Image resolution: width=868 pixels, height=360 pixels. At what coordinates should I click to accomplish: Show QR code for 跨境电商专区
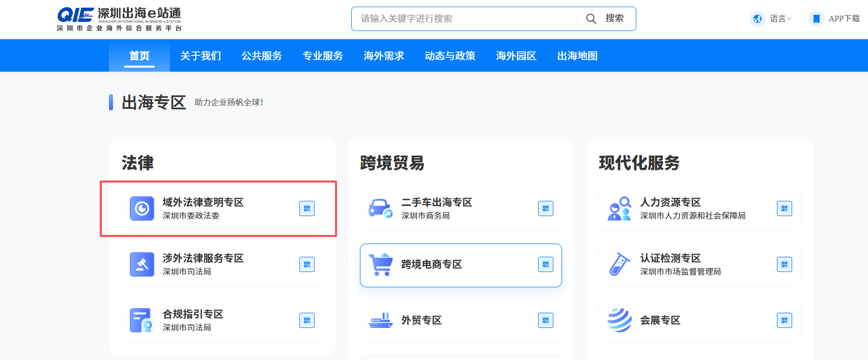(545, 264)
